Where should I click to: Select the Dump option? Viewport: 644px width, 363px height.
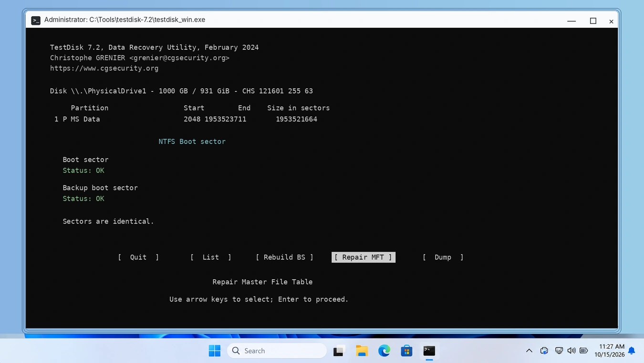pyautogui.click(x=443, y=257)
